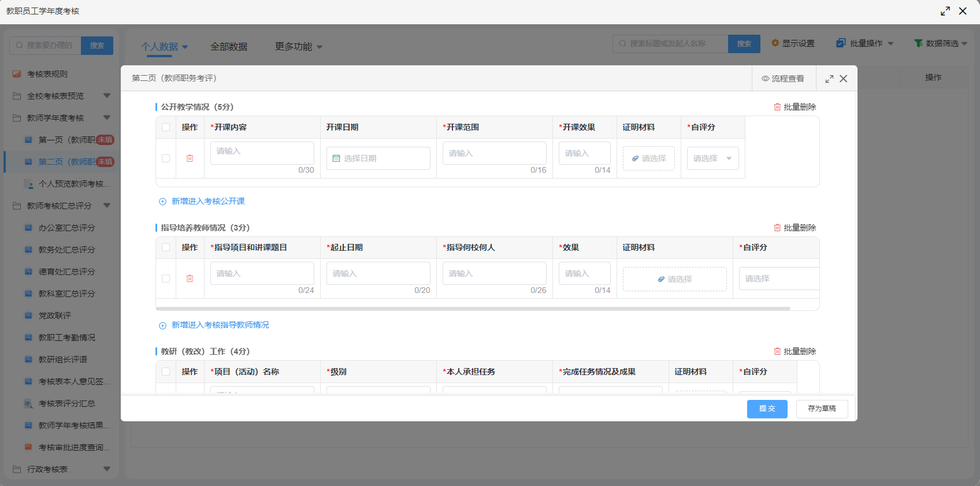Image resolution: width=980 pixels, height=486 pixels.
Task: Open 自评分 dropdown in 公开教学情况 row
Action: point(712,158)
